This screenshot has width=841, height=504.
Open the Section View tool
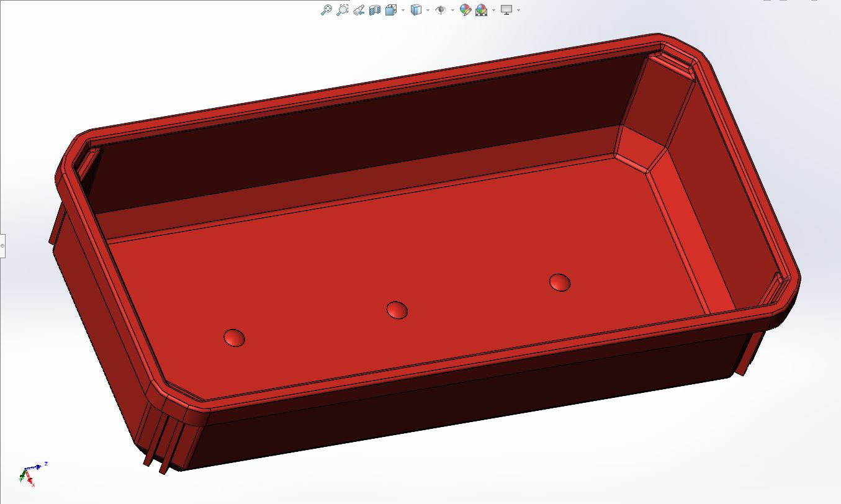coord(374,10)
